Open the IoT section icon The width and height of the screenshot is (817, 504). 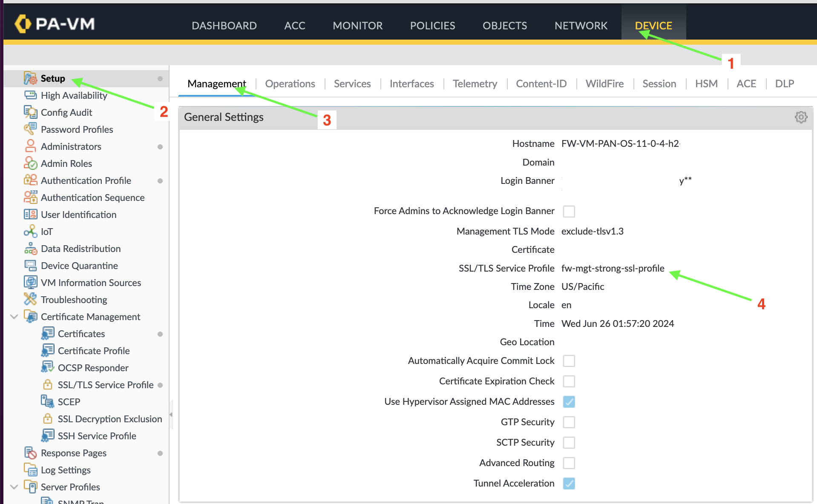(30, 231)
